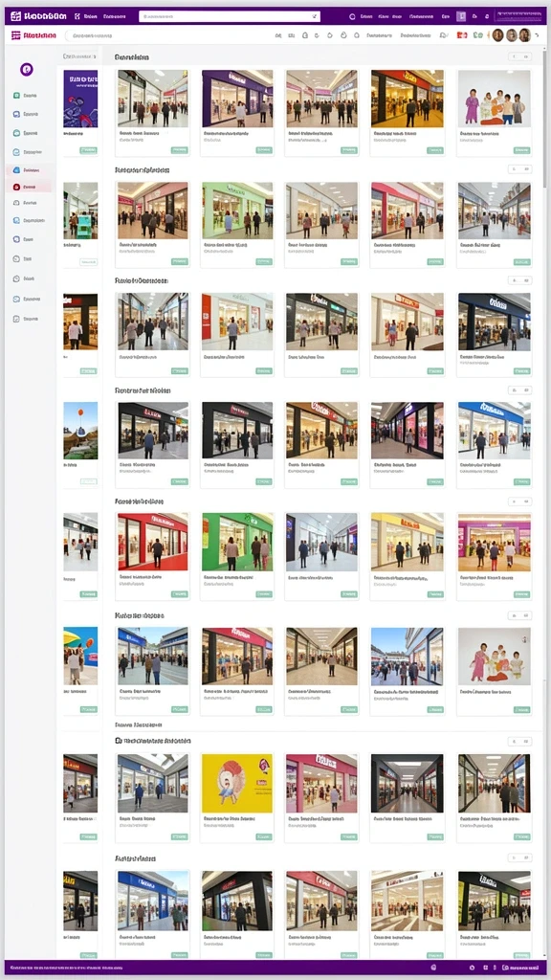Open the first user avatar in the toolbar
The image size is (551, 980).
(x=497, y=35)
